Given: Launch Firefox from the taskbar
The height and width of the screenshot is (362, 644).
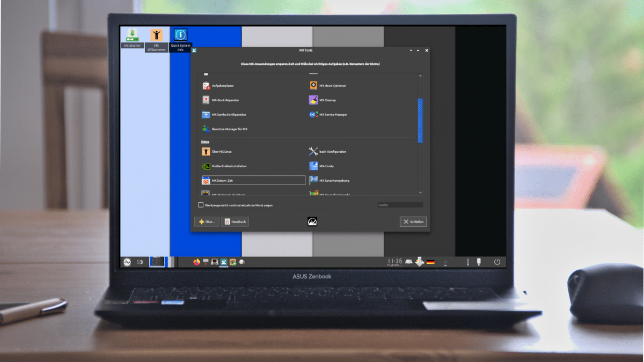Looking at the screenshot, I should pos(196,262).
